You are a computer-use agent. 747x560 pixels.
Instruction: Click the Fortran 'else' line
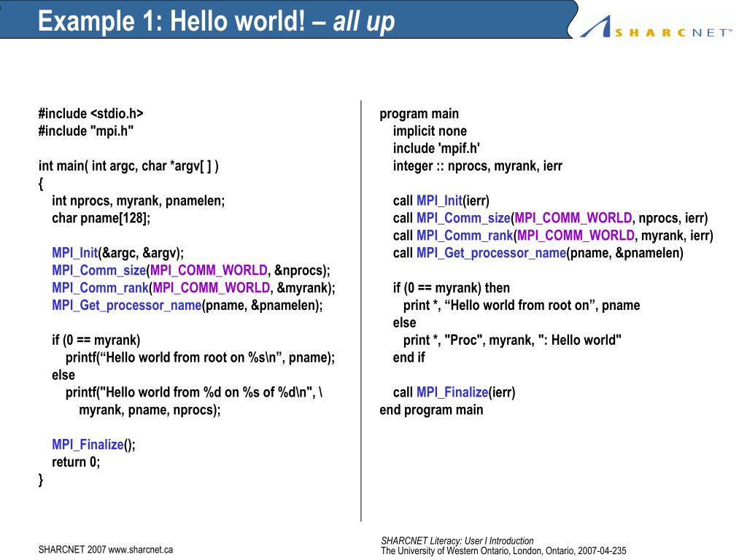[x=404, y=323]
